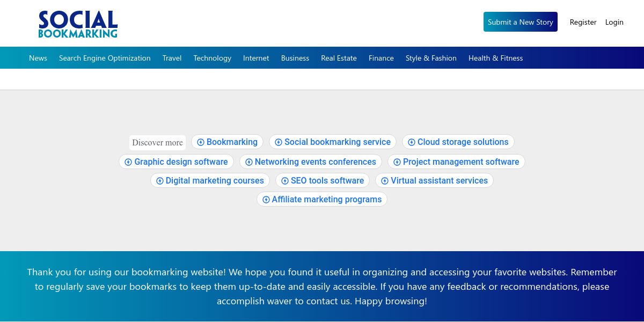Viewport: 644px width, 322px height.
Task: Click the footer thank-you message text
Action: [x=322, y=287]
